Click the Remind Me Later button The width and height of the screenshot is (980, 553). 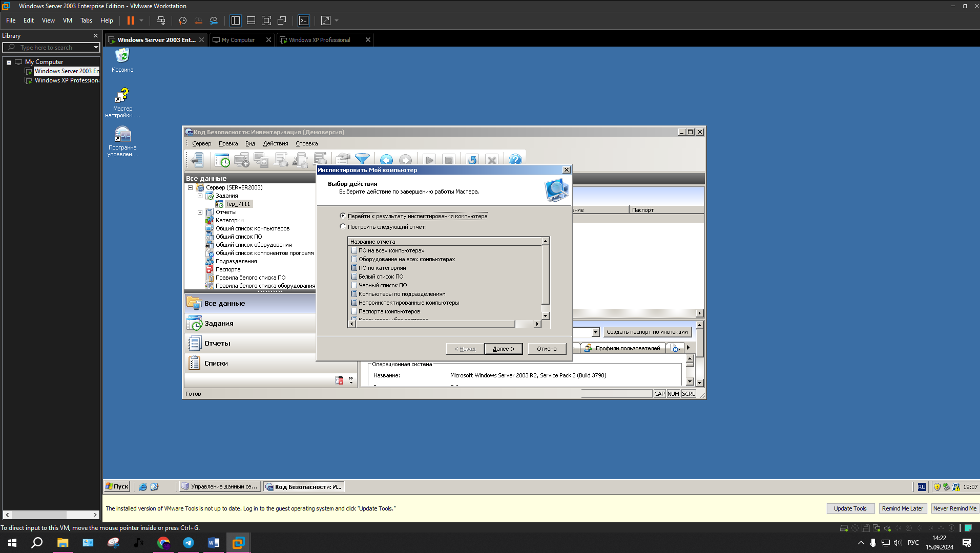click(902, 508)
